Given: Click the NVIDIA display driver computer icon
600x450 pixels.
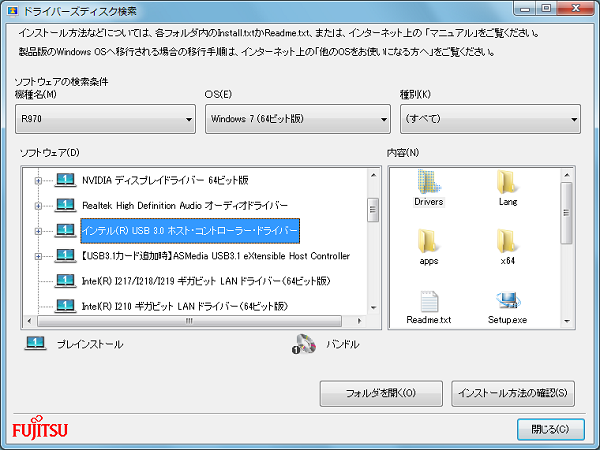Looking at the screenshot, I should tap(65, 180).
